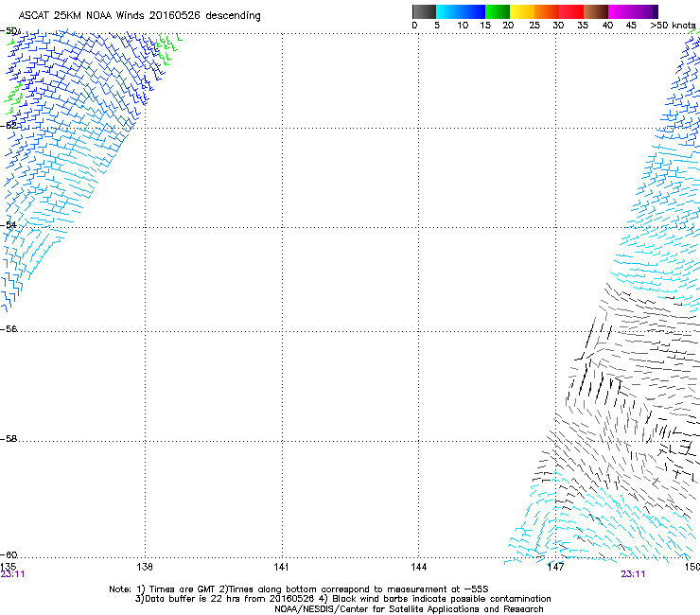Click the purple 45–50 knots legend swatch
This screenshot has width=700, height=615.
pos(645,11)
